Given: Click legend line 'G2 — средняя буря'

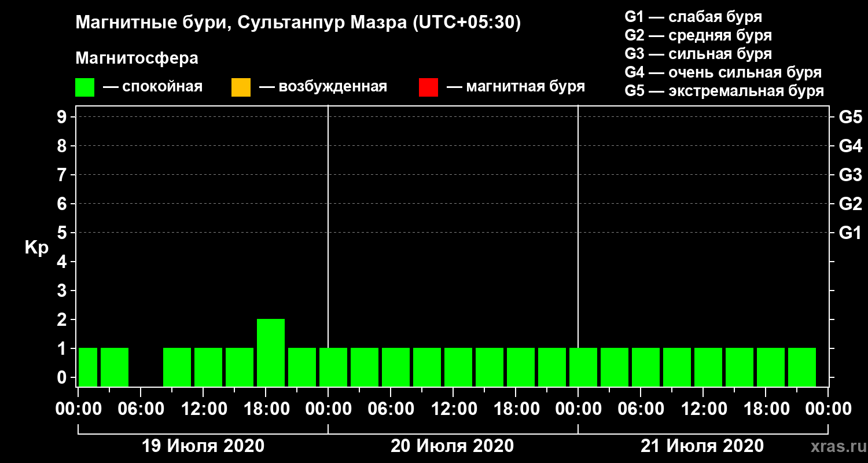Looking at the screenshot, I should click(698, 35).
